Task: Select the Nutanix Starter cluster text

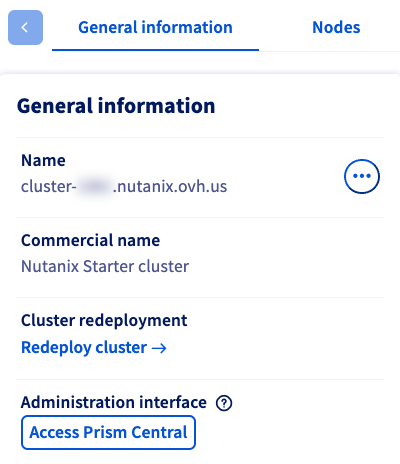Action: coord(105,266)
